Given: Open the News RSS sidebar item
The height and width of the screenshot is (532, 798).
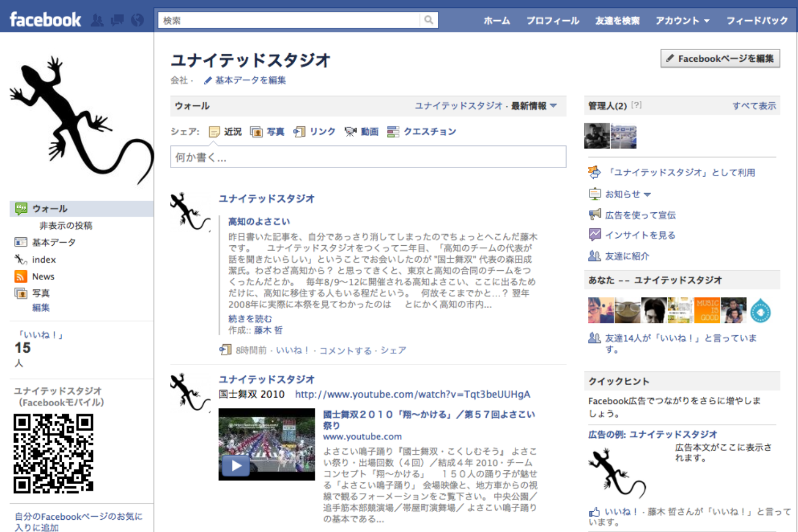Looking at the screenshot, I should [x=43, y=277].
